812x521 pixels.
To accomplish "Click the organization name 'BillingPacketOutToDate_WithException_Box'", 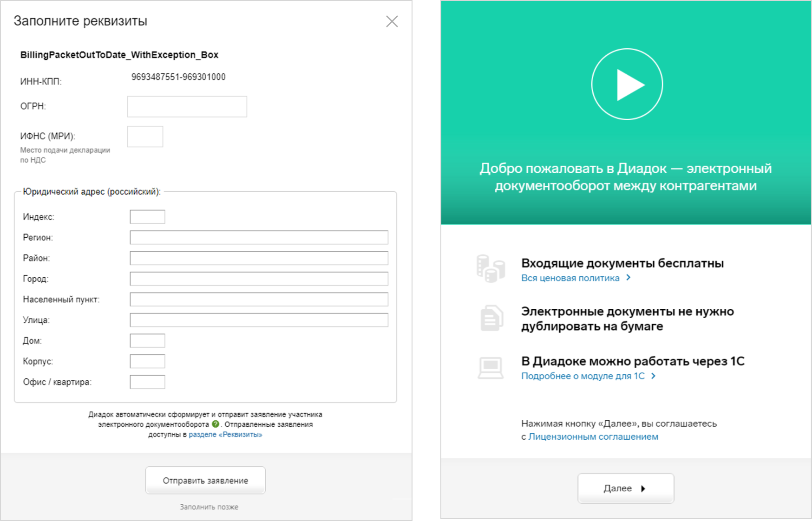I will [119, 55].
